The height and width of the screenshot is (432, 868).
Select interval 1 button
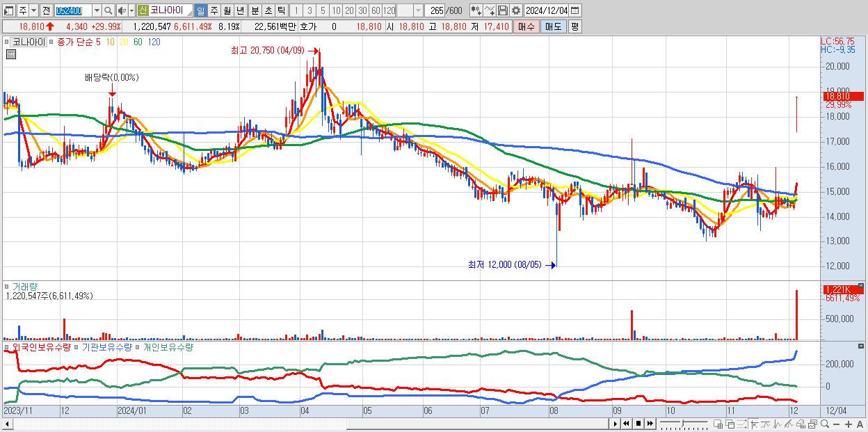coord(296,10)
